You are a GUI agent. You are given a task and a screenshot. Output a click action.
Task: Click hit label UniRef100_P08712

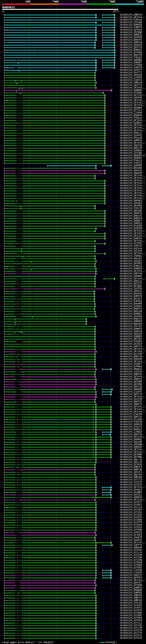tap(131, 163)
